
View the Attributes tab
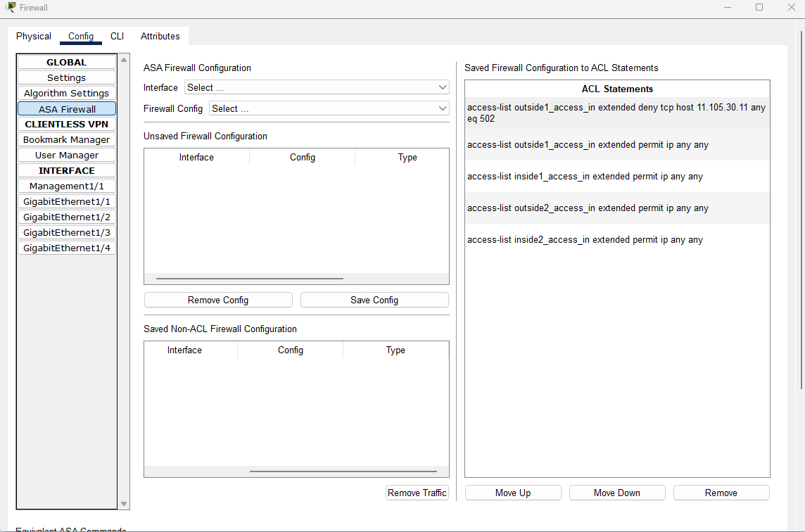pos(160,36)
